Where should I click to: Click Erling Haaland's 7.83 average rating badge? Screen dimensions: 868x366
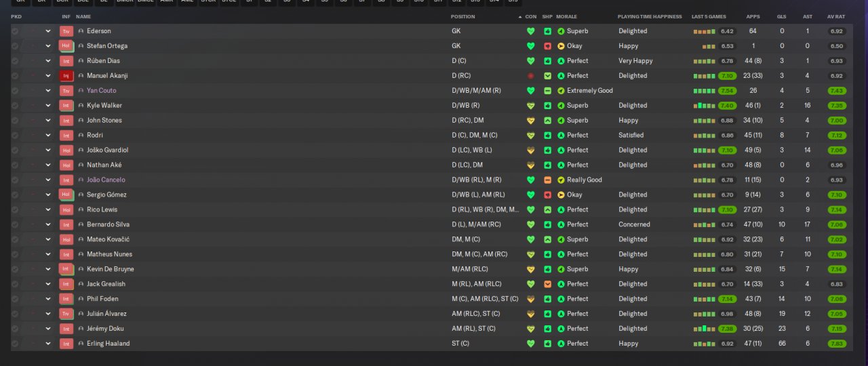click(836, 344)
